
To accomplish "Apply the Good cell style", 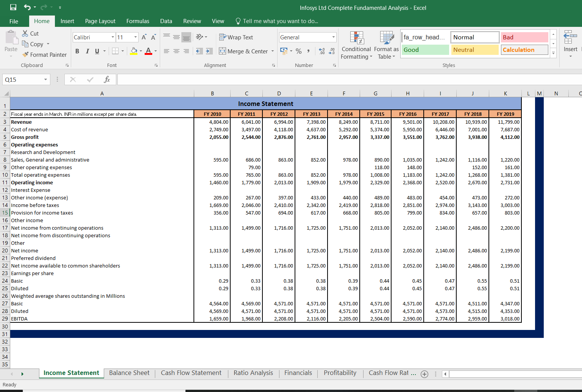I will point(425,50).
